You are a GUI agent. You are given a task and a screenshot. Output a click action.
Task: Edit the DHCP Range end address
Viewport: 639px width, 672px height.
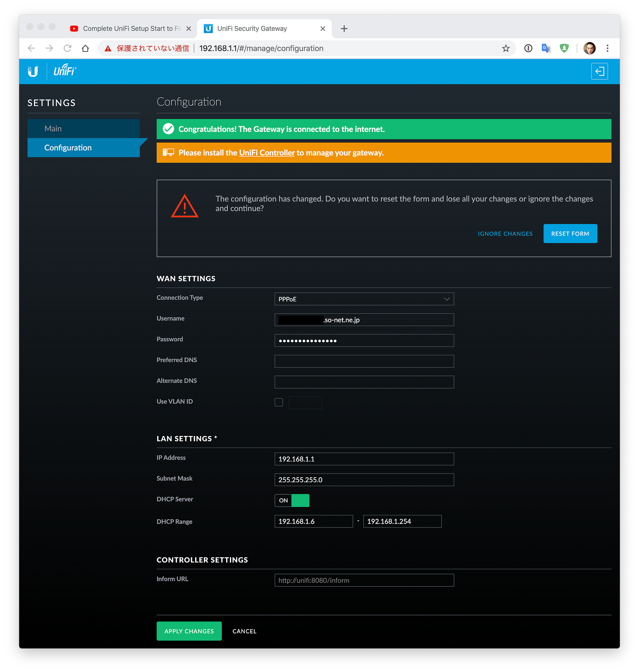[x=403, y=521]
